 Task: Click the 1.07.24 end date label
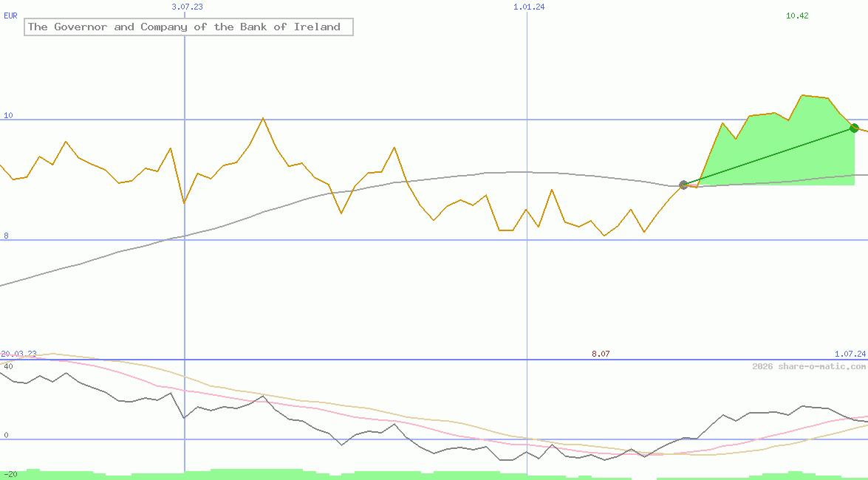850,354
